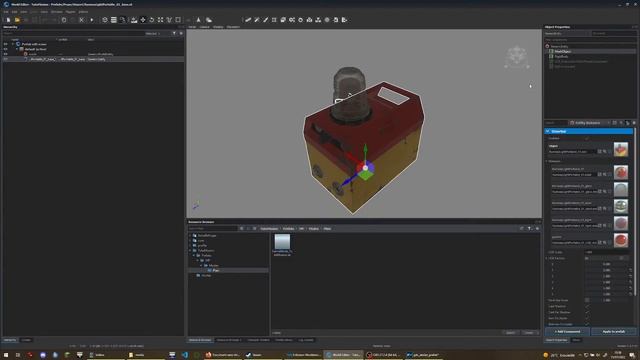Image resolution: width=640 pixels, height=360 pixels.
Task: Click the X delete icon in toolbar
Action: point(82,20)
